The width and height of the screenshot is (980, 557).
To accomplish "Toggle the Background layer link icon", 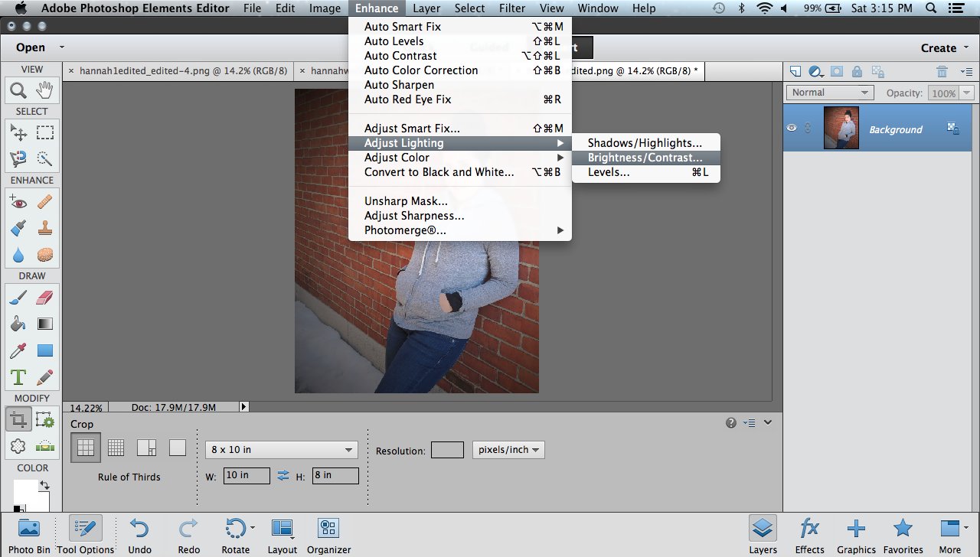I will tap(807, 129).
